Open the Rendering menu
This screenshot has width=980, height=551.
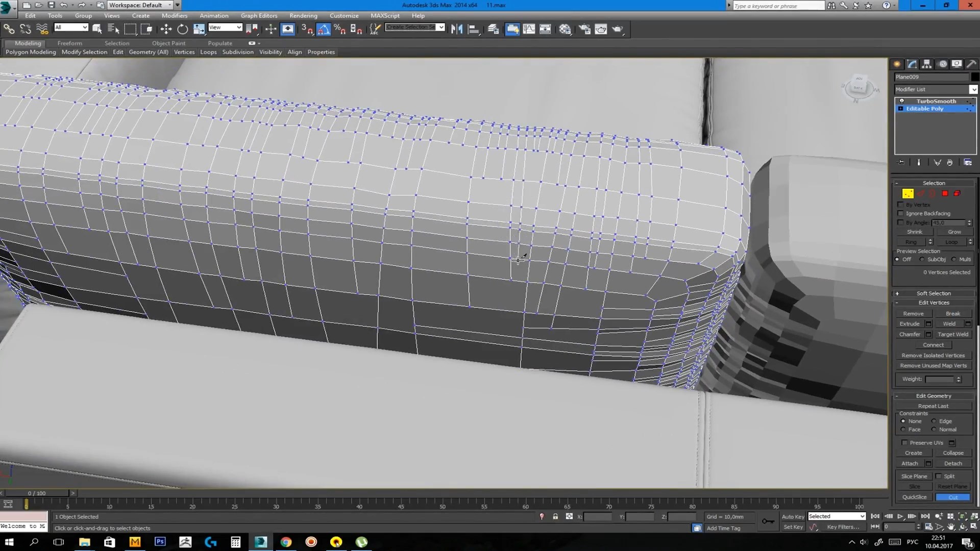tap(303, 15)
